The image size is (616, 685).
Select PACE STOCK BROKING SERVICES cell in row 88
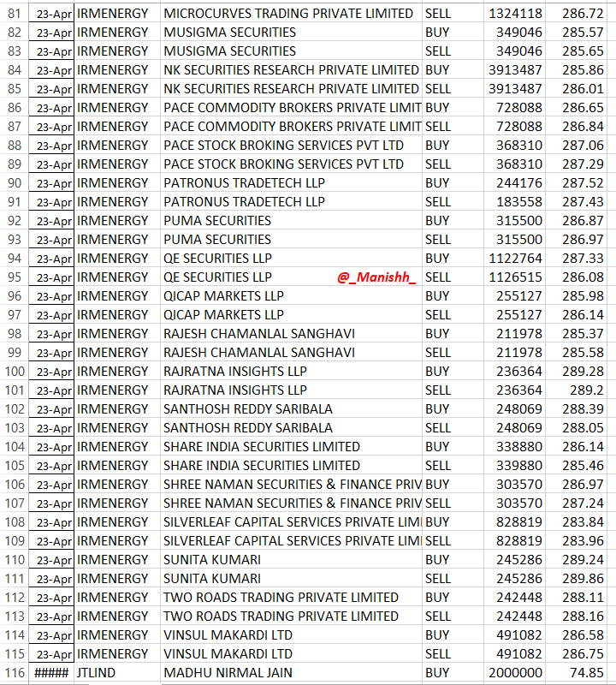[x=291, y=145]
